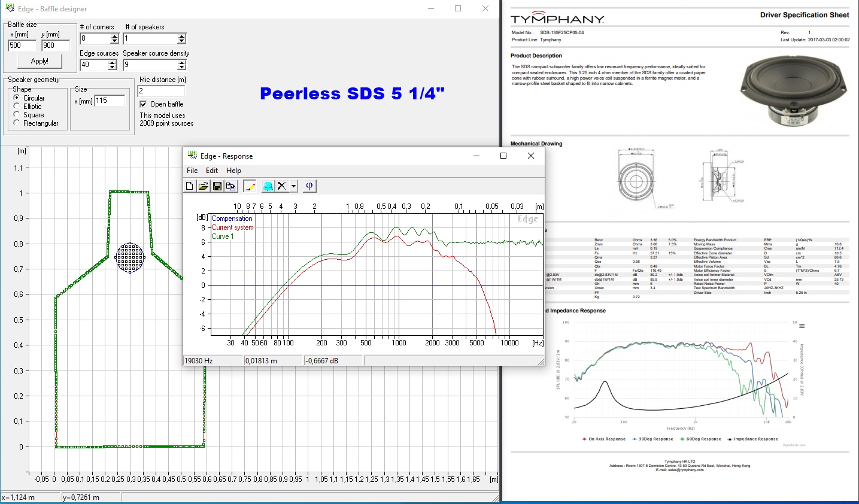
Task: Decrease the Edge sources value
Action: point(112,68)
